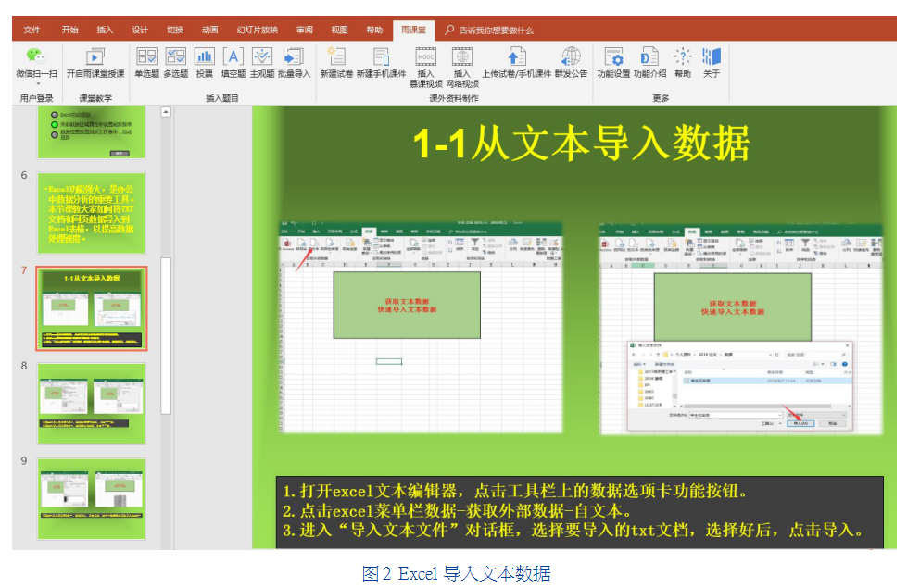Viewport: 920px width, 588px height.
Task: Switch to the 审阅 (Review) tab
Action: [304, 30]
